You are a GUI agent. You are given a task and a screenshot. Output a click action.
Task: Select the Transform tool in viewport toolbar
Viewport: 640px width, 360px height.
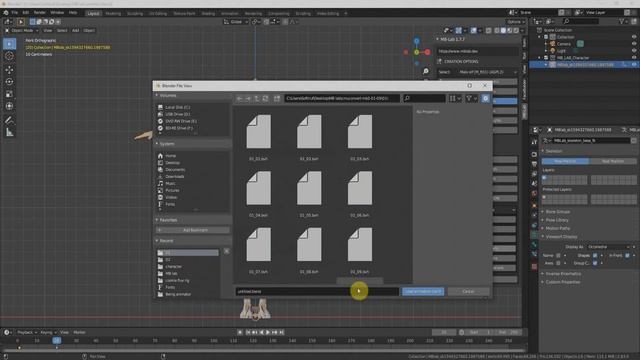pyautogui.click(x=9, y=106)
